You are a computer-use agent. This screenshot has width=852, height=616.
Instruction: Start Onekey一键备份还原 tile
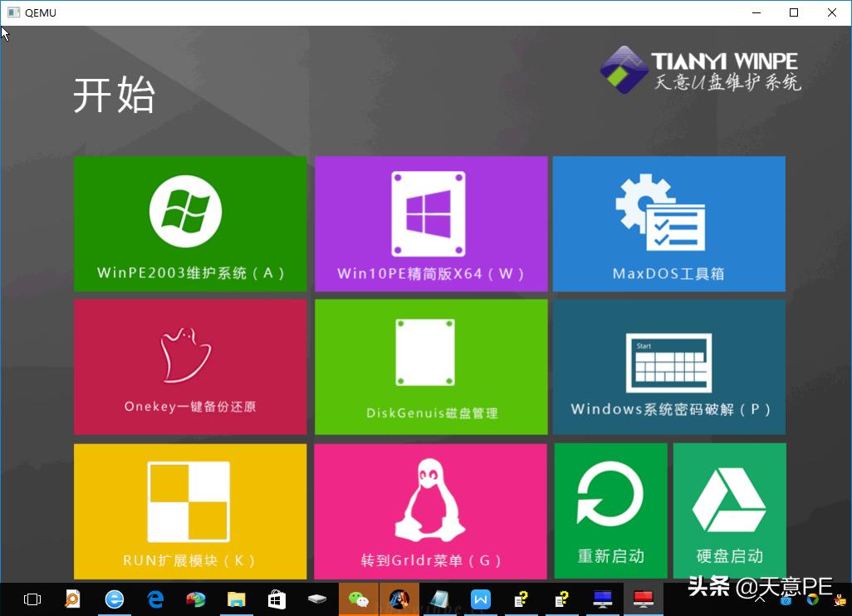pyautogui.click(x=190, y=367)
